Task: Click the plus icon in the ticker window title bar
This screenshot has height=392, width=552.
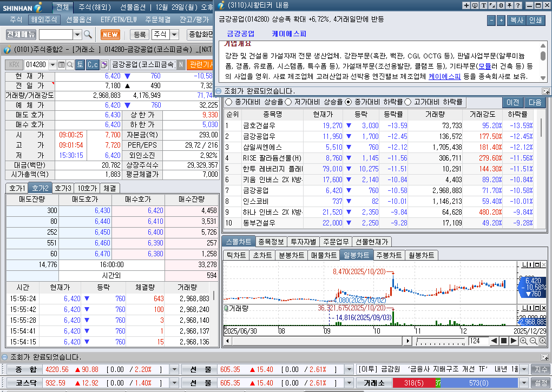Action: pyautogui.click(x=466, y=5)
